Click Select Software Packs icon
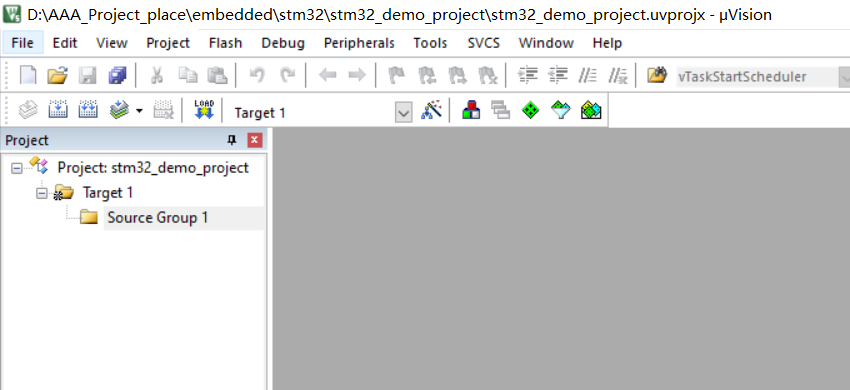The height and width of the screenshot is (390, 850). tap(561, 111)
